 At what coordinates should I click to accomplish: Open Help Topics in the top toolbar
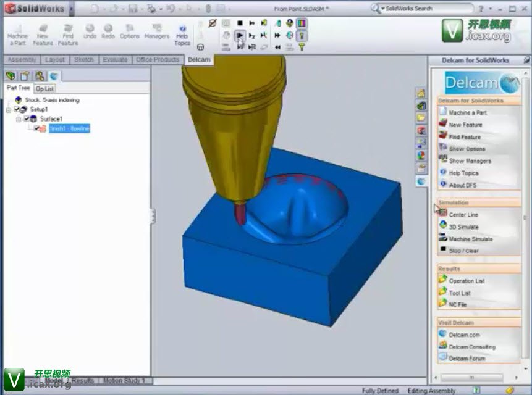coord(182,35)
